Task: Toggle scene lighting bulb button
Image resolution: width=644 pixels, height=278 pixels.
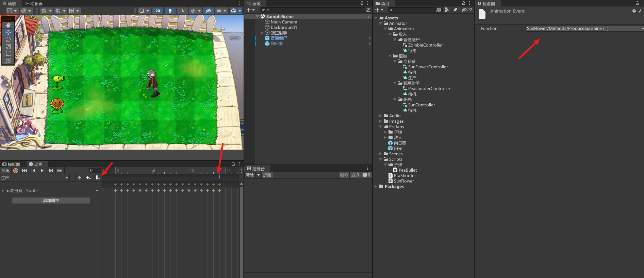Action: (x=170, y=11)
